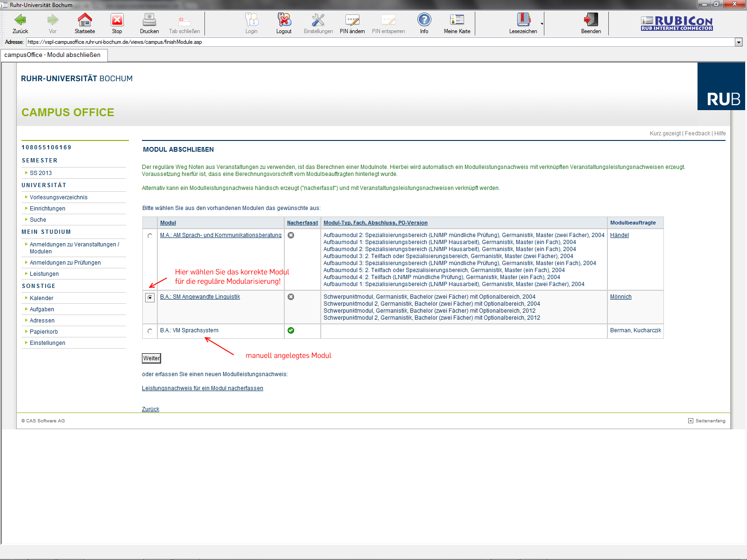The image size is (747, 560).
Task: Switch to campusOffice Modul abschließen tab
Action: 53,55
